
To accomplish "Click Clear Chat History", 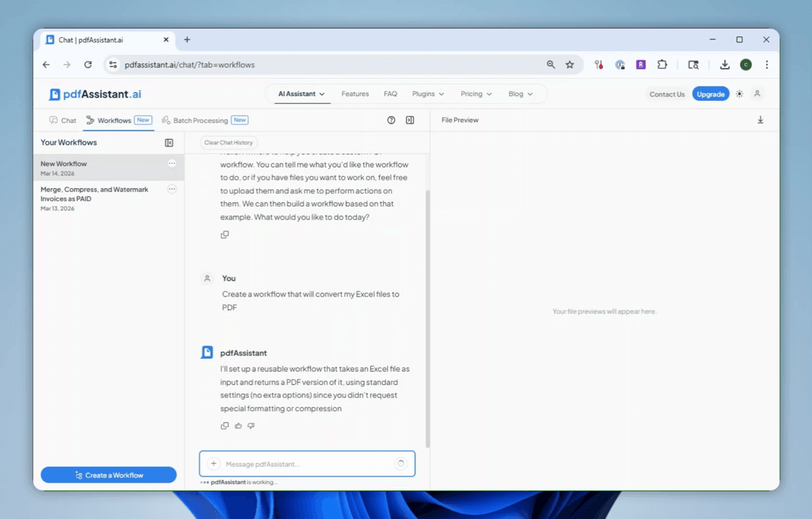I will (229, 143).
